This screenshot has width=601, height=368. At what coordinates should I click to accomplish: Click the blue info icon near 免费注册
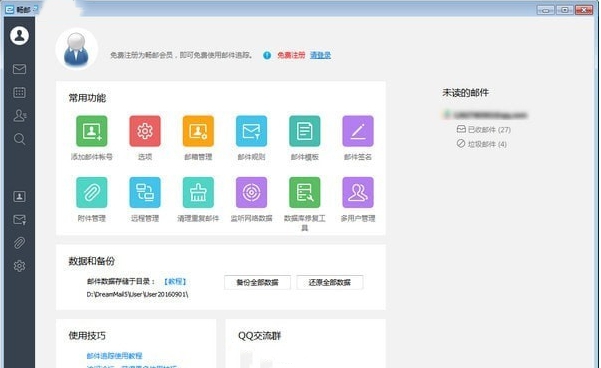(267, 55)
